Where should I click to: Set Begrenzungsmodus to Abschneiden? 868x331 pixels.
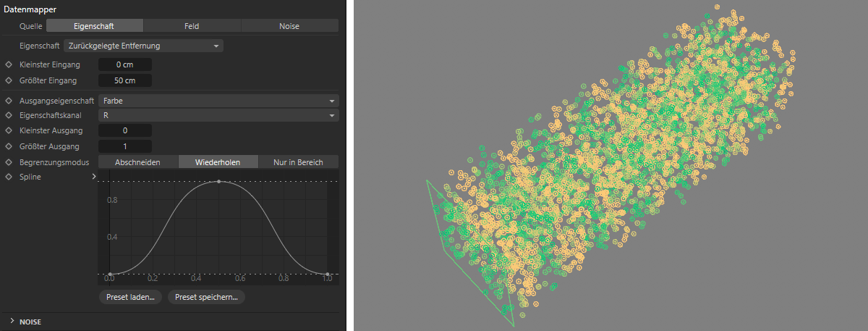pyautogui.click(x=137, y=162)
